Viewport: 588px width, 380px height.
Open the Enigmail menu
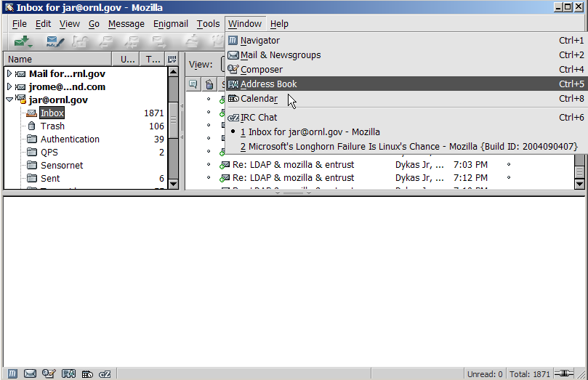tap(172, 24)
